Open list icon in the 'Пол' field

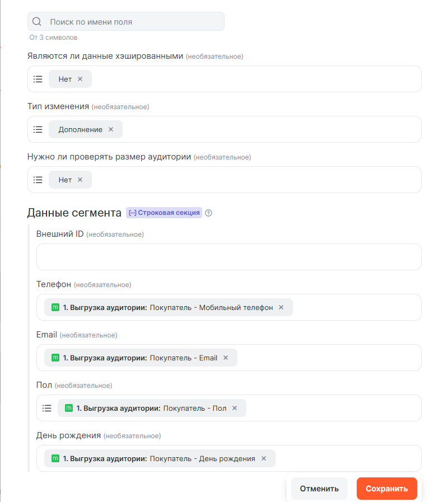(47, 408)
